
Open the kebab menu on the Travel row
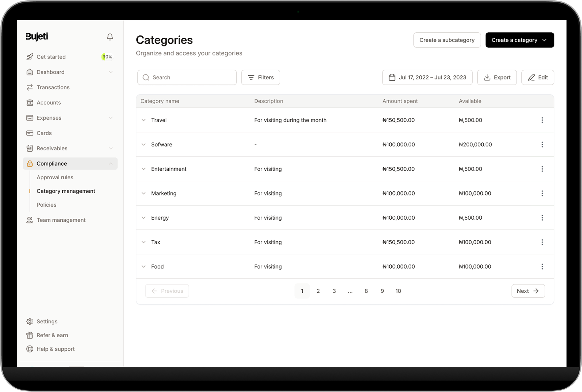click(x=542, y=120)
